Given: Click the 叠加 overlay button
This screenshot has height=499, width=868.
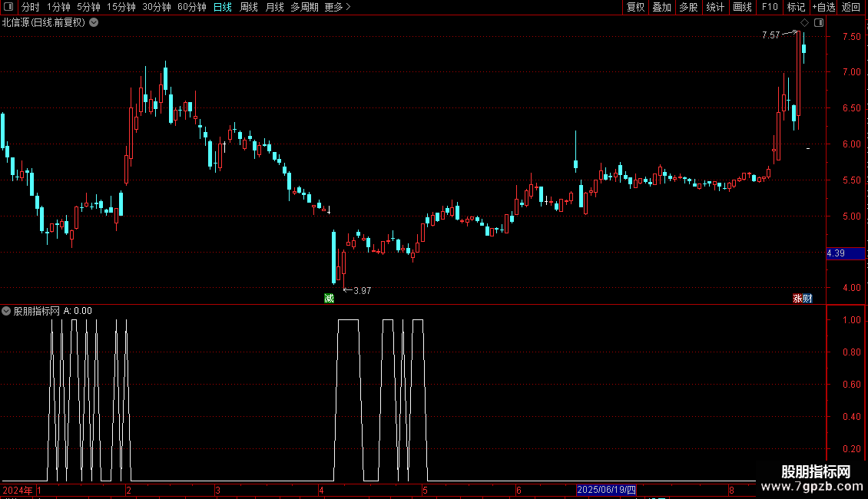Looking at the screenshot, I should pyautogui.click(x=661, y=7).
